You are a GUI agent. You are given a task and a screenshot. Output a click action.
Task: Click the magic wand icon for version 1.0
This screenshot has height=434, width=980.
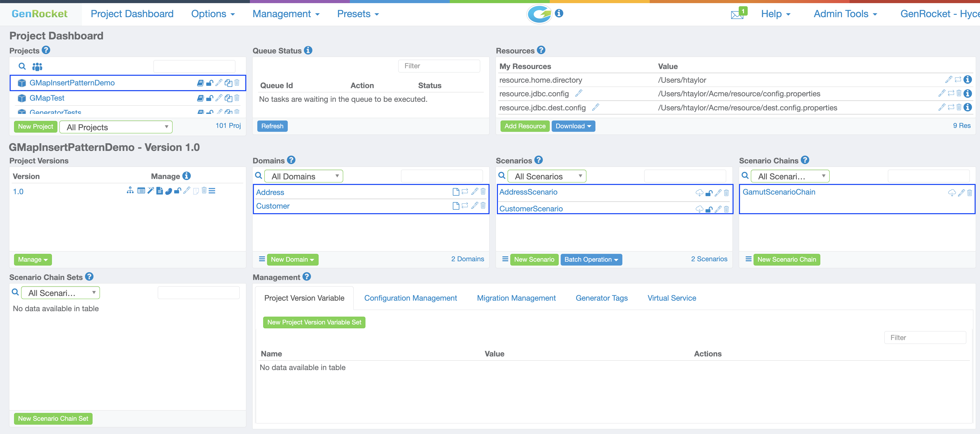[x=151, y=190]
